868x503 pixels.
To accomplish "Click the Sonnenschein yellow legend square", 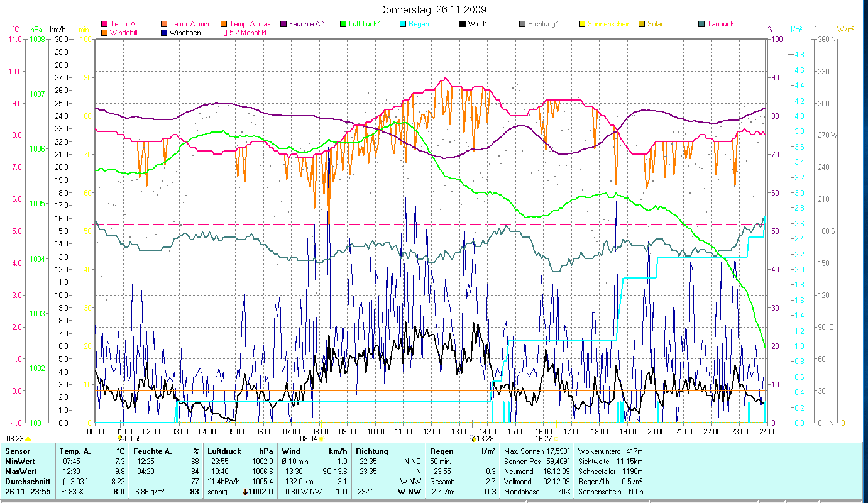I will 581,24.
